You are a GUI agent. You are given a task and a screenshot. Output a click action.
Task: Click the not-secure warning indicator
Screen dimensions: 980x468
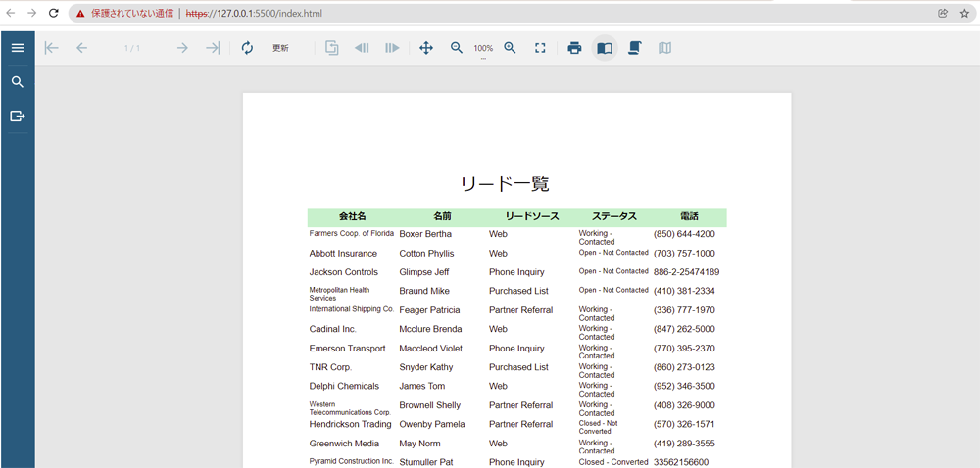click(x=124, y=13)
